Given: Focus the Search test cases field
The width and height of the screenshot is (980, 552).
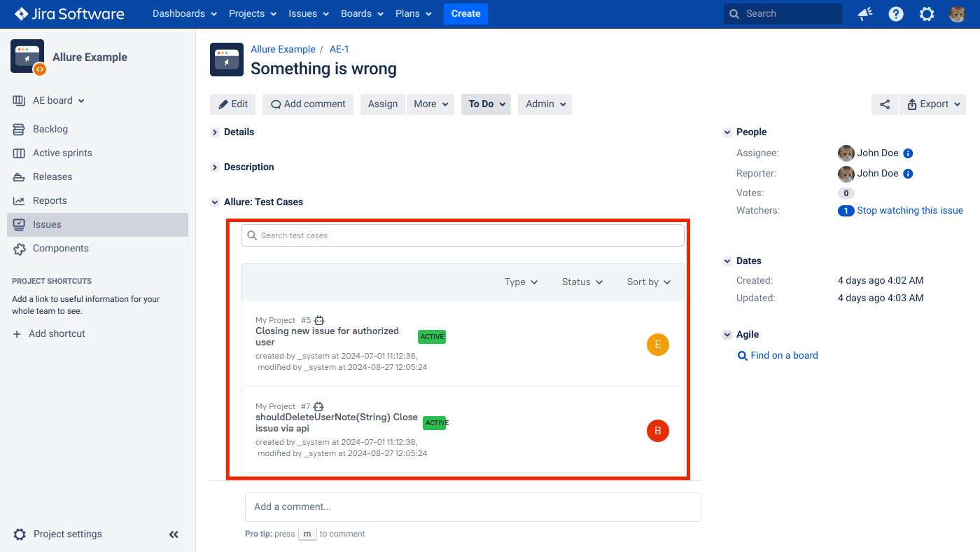Looking at the screenshot, I should tap(463, 235).
